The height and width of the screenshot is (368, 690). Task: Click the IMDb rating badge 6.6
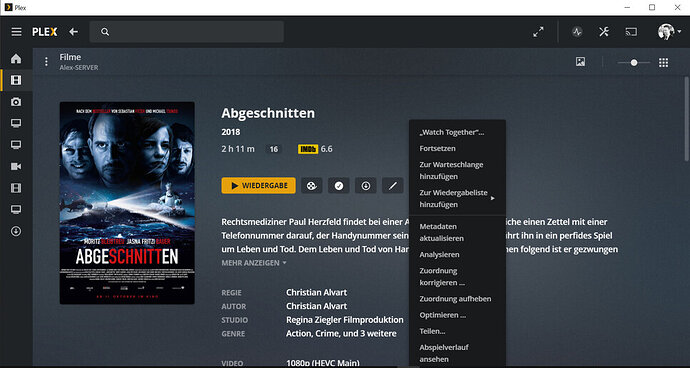coord(315,149)
